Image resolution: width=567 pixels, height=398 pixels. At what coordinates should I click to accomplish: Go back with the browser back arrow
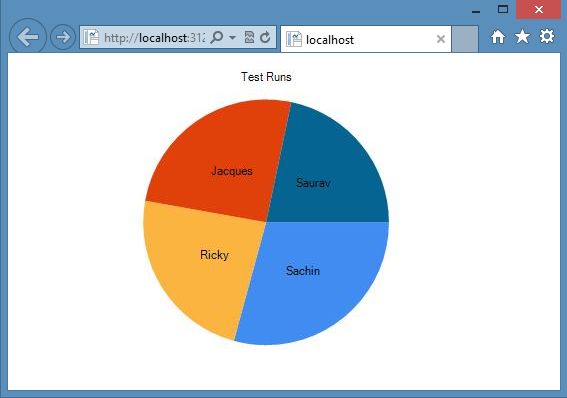[27, 37]
